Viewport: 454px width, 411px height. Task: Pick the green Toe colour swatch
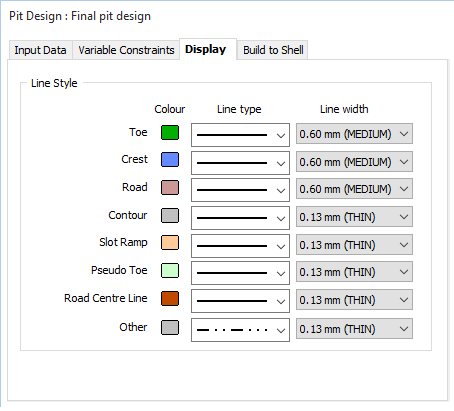[x=170, y=132]
